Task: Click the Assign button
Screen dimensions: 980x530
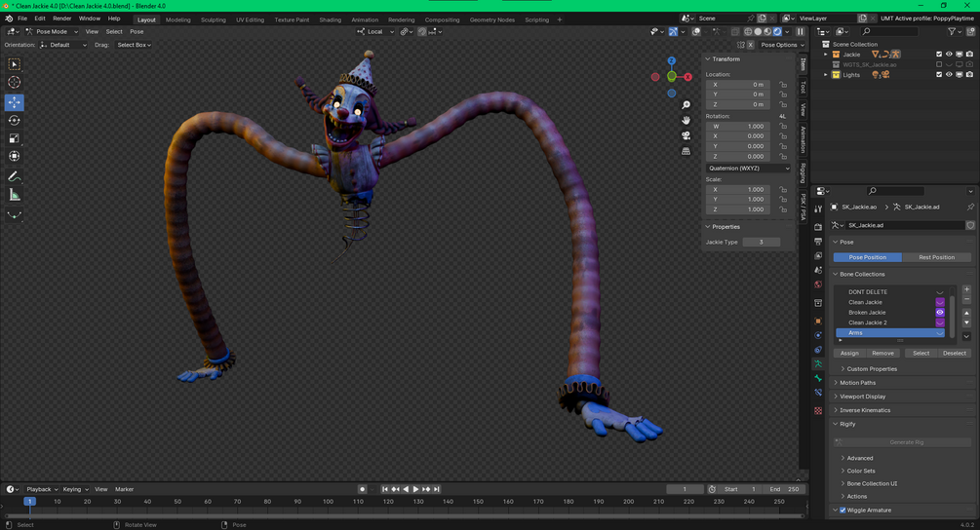Action: click(849, 354)
